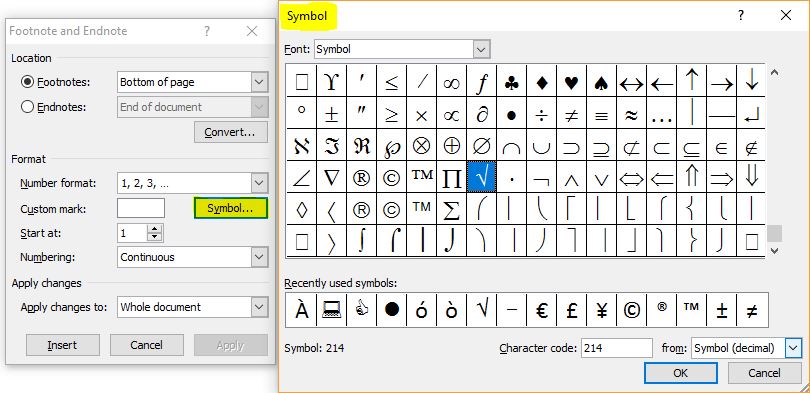Click the symbol grid scroll-down arrow

pyautogui.click(x=774, y=250)
